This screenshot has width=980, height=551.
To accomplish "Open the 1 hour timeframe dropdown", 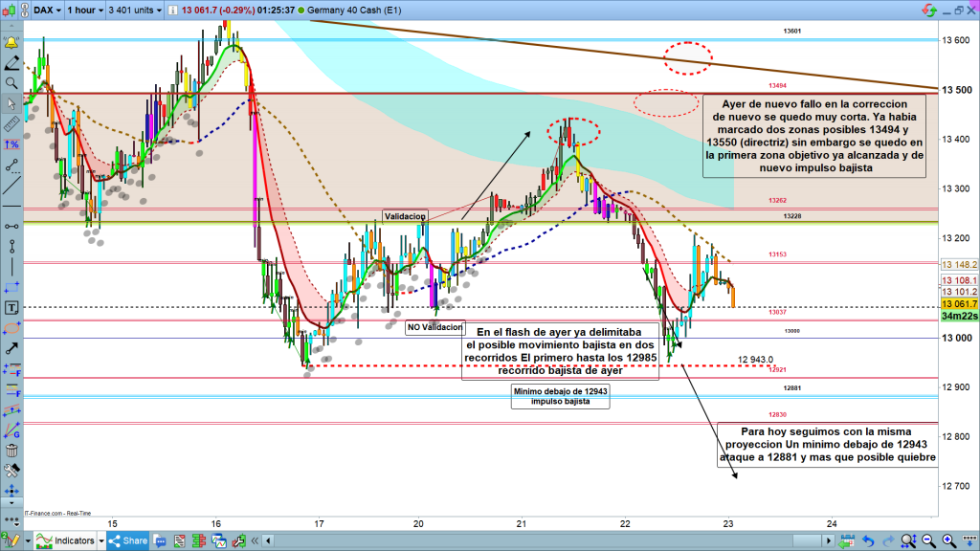I will coord(86,11).
